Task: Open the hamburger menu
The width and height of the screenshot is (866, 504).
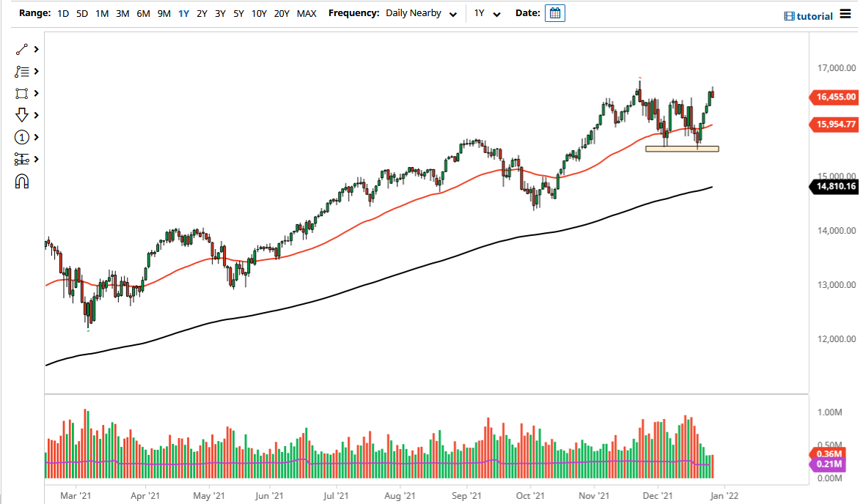Action: pyautogui.click(x=846, y=15)
